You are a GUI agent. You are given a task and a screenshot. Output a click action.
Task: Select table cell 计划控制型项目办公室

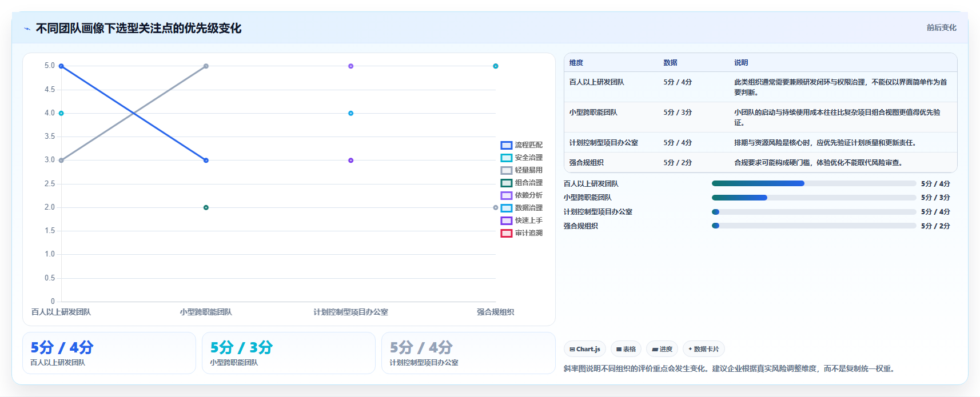pos(603,143)
